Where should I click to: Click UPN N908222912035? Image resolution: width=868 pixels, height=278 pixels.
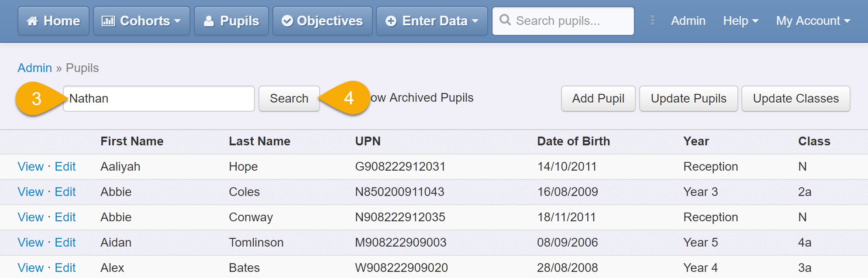pos(400,217)
